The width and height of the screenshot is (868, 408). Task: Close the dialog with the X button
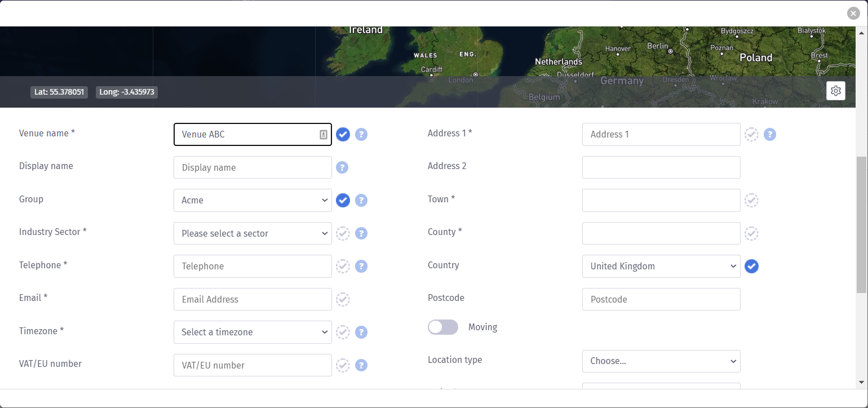tap(853, 14)
